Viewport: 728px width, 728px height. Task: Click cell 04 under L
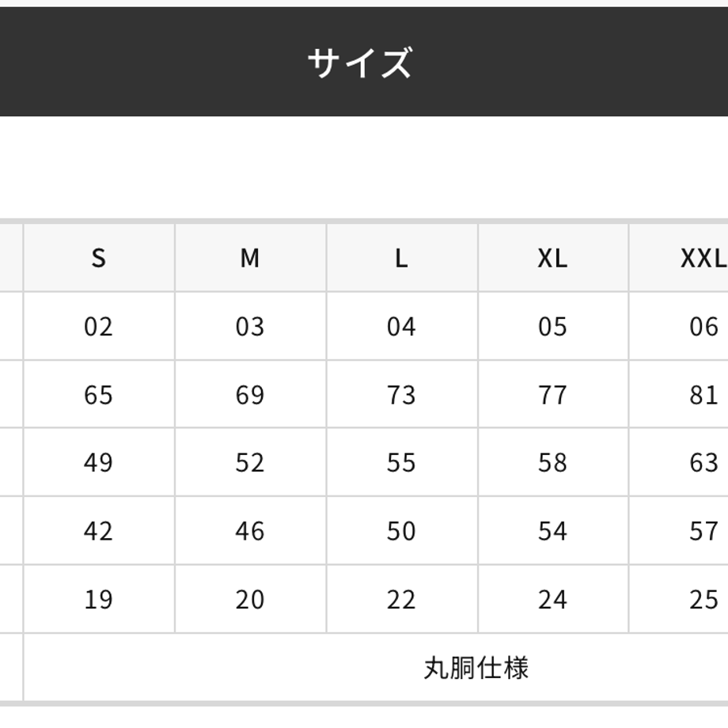pyautogui.click(x=402, y=326)
